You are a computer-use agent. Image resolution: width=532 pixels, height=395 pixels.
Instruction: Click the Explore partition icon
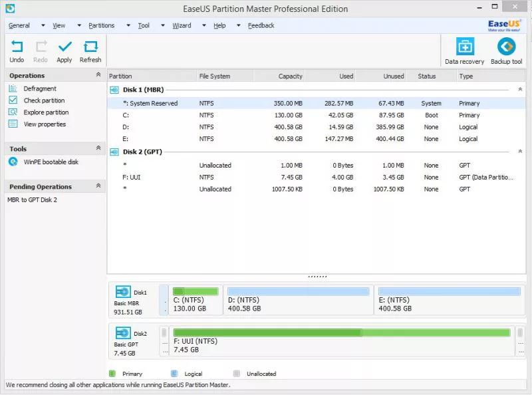13,112
